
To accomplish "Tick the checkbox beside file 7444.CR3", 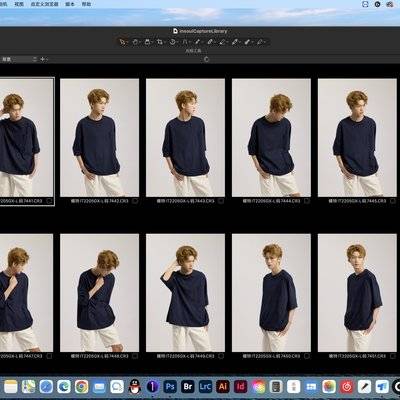I will click(x=307, y=201).
